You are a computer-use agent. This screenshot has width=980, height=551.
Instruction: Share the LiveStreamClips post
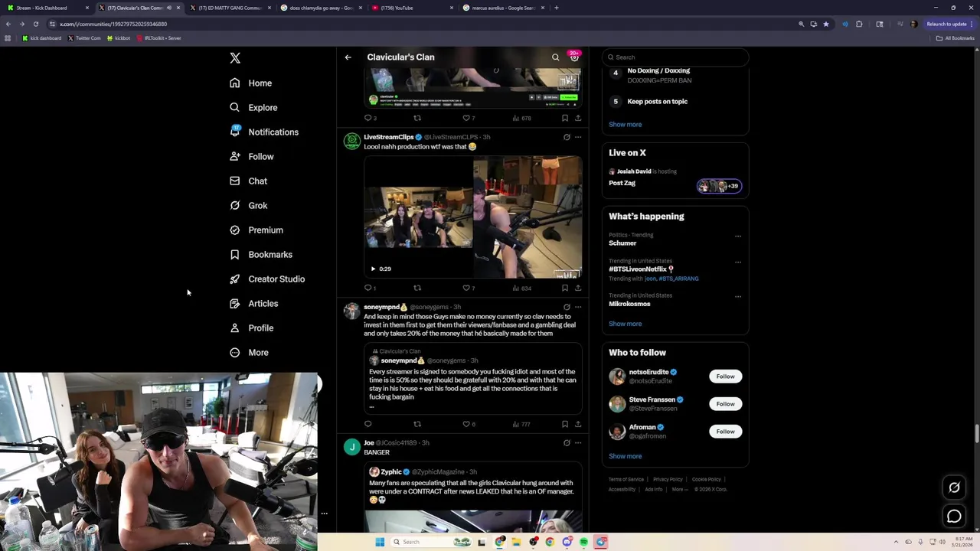[578, 288]
